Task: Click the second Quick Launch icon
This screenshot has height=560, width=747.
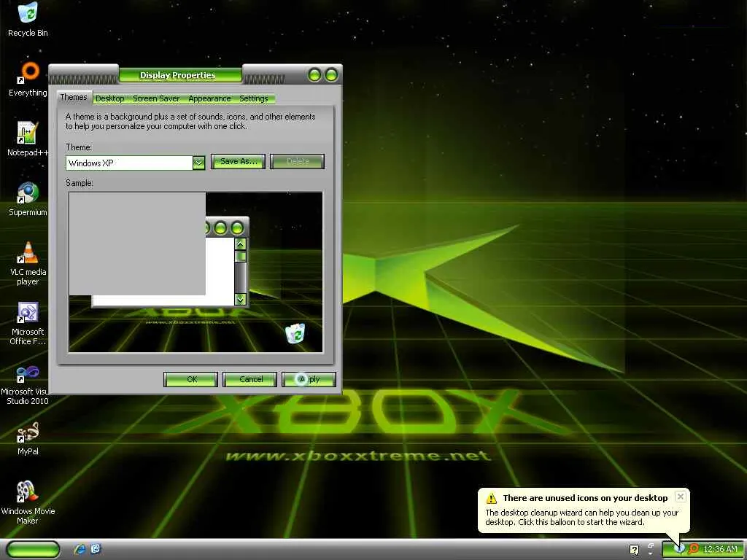Action: [96, 549]
